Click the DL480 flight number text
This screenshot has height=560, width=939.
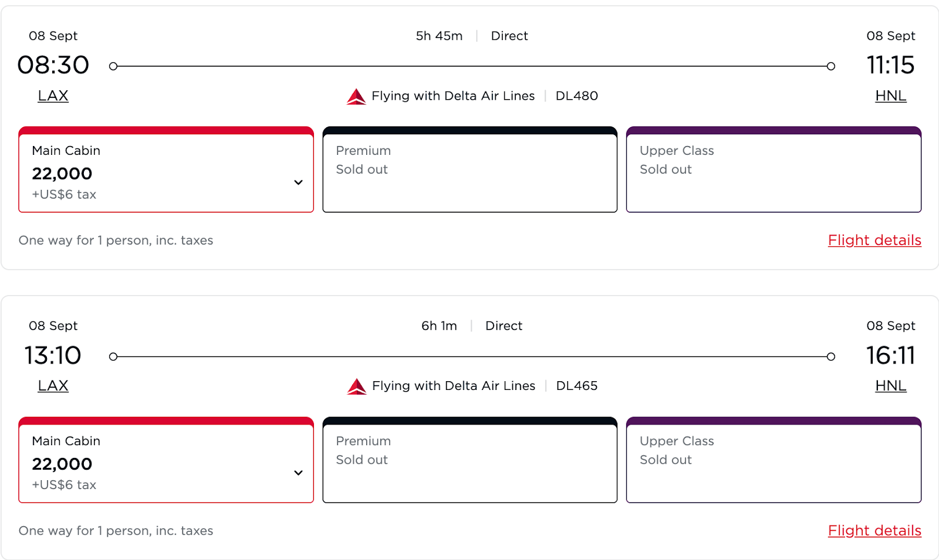[x=577, y=96]
